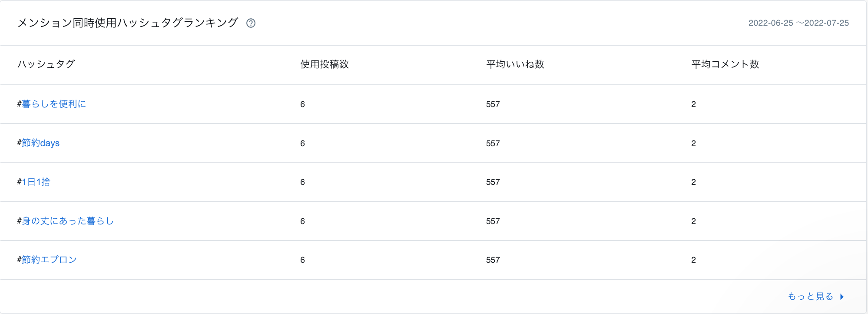Click 使用投稿数 value in #暮らしを便利に row
This screenshot has width=868, height=314.
(302, 104)
